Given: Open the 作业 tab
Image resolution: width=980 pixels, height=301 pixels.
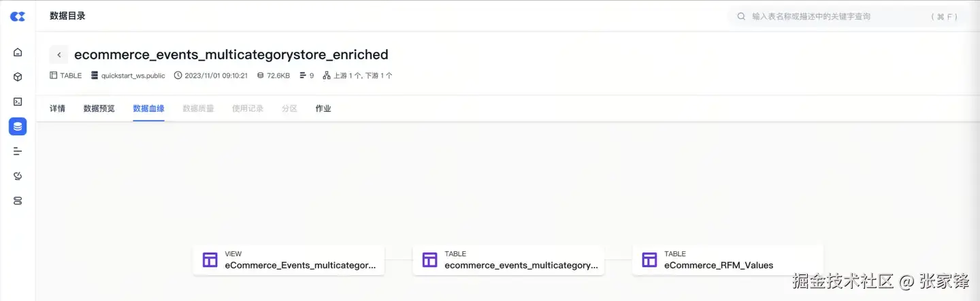Looking at the screenshot, I should tap(323, 108).
